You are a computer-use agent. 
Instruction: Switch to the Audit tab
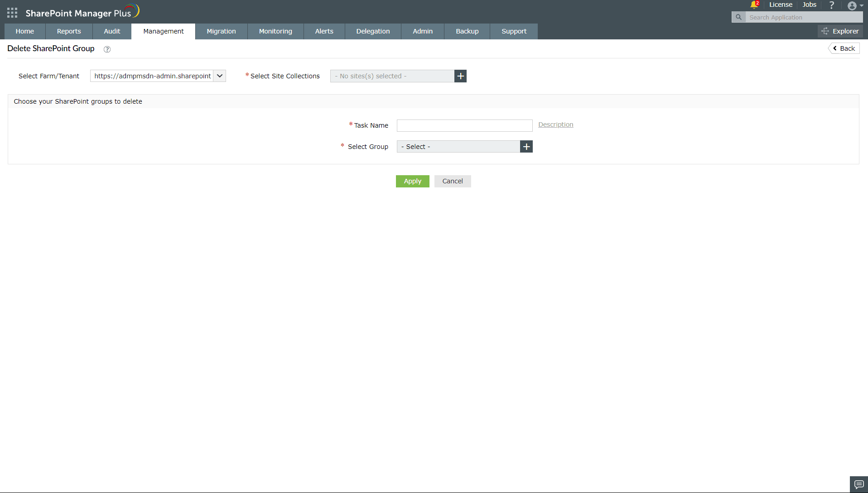pos(112,31)
